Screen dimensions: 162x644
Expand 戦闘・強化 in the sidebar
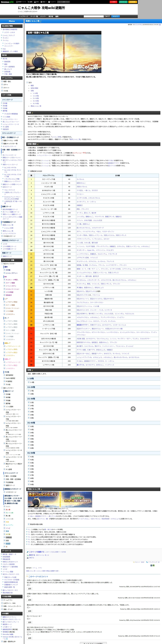point(2,81)
